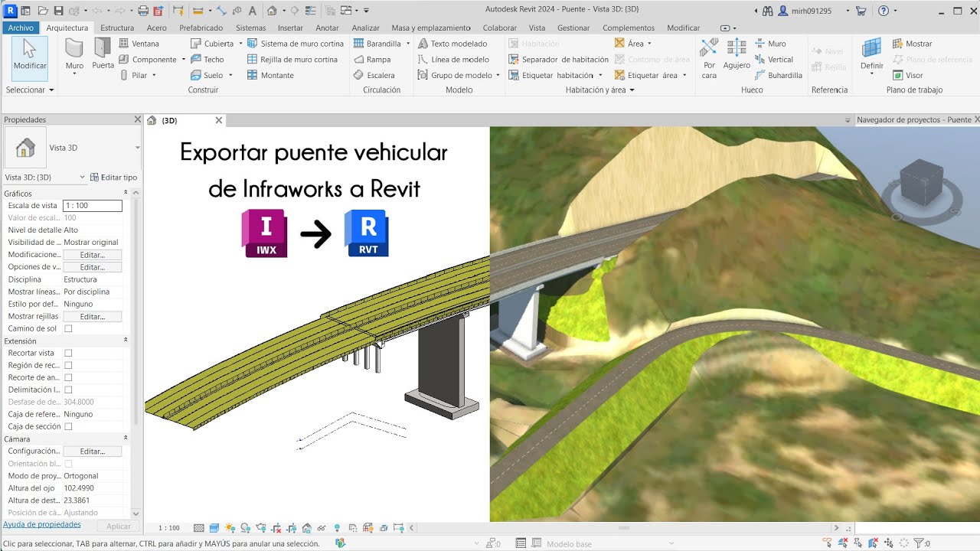980x551 pixels.
Task: Click the Save icon in quick access
Action: [58, 11]
